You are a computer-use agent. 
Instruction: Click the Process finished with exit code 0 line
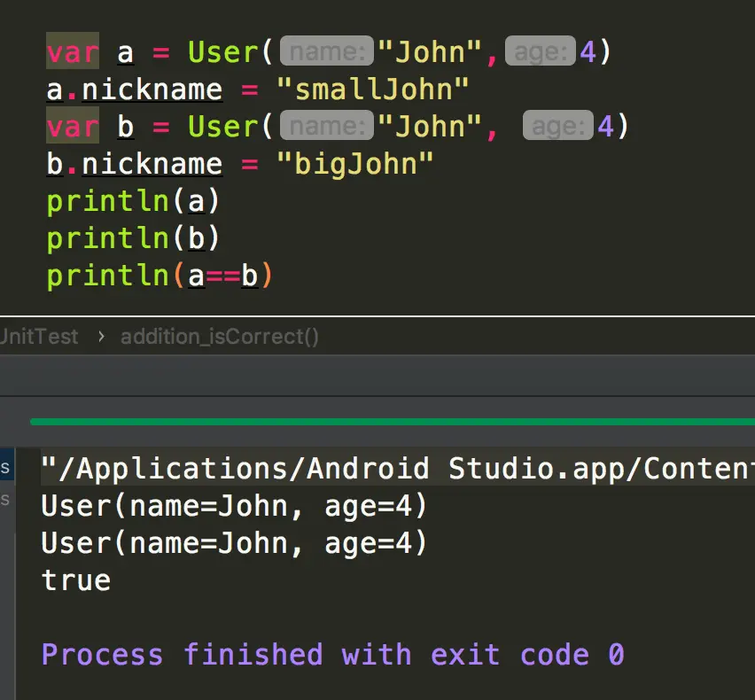333,655
